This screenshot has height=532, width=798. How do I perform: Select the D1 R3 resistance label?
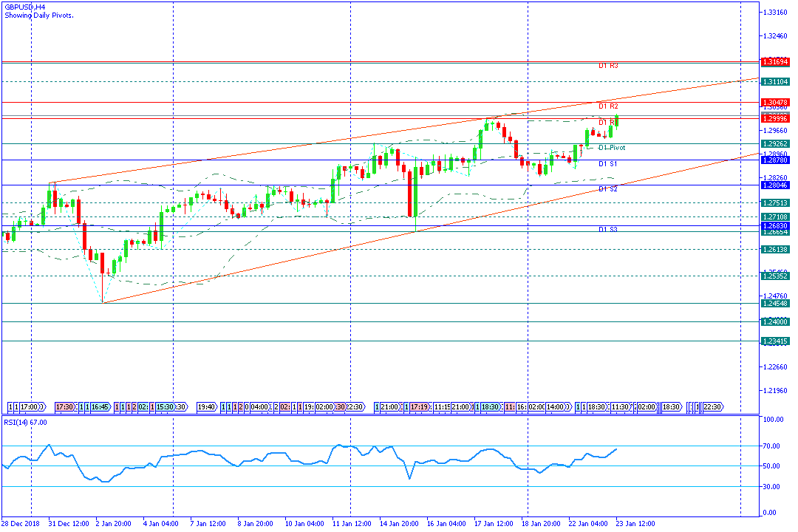tap(608, 66)
